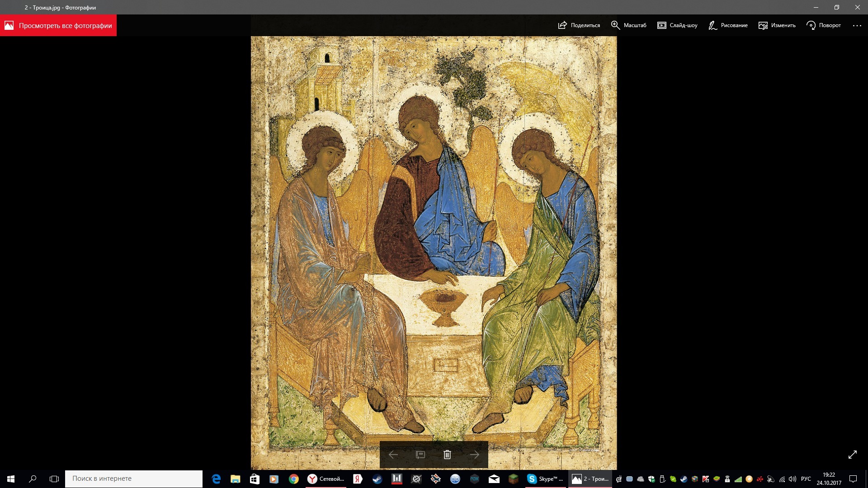The width and height of the screenshot is (868, 488).
Task: Rotate the photo (Поворот)
Action: tap(824, 25)
